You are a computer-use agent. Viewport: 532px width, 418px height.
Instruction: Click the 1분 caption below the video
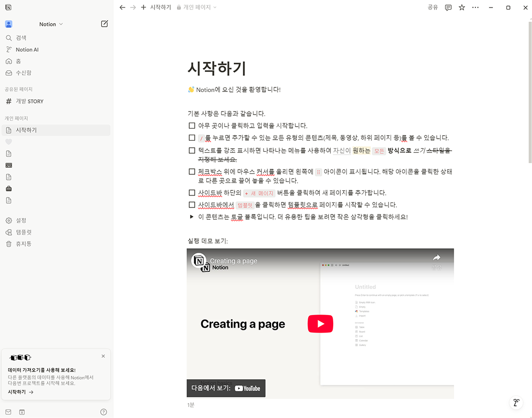tap(191, 405)
